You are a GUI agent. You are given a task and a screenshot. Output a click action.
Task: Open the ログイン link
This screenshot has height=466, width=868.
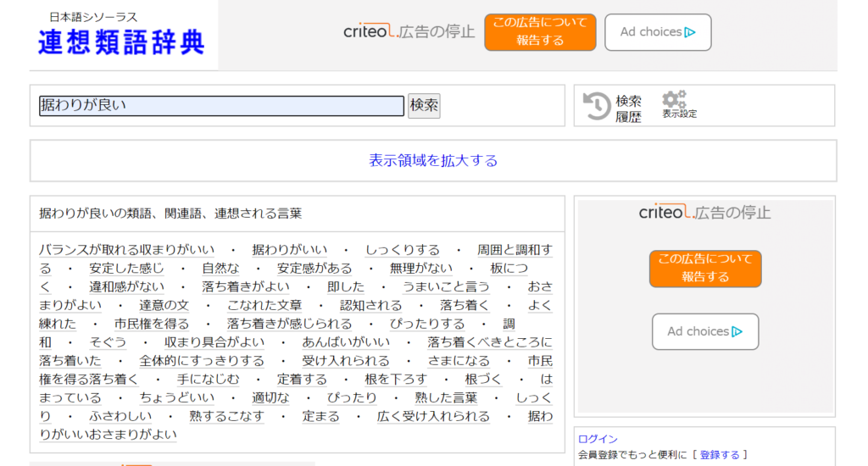[x=598, y=439]
